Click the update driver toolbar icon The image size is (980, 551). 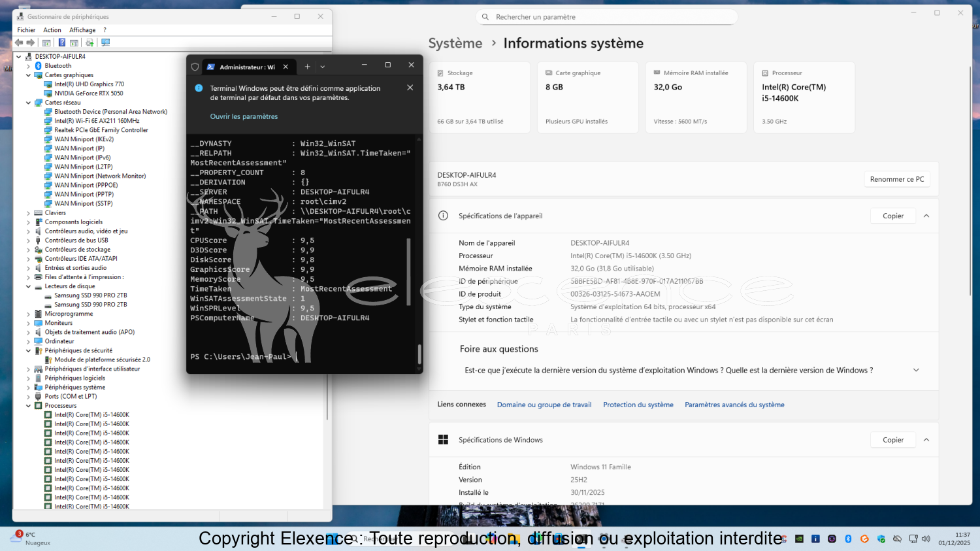[90, 42]
